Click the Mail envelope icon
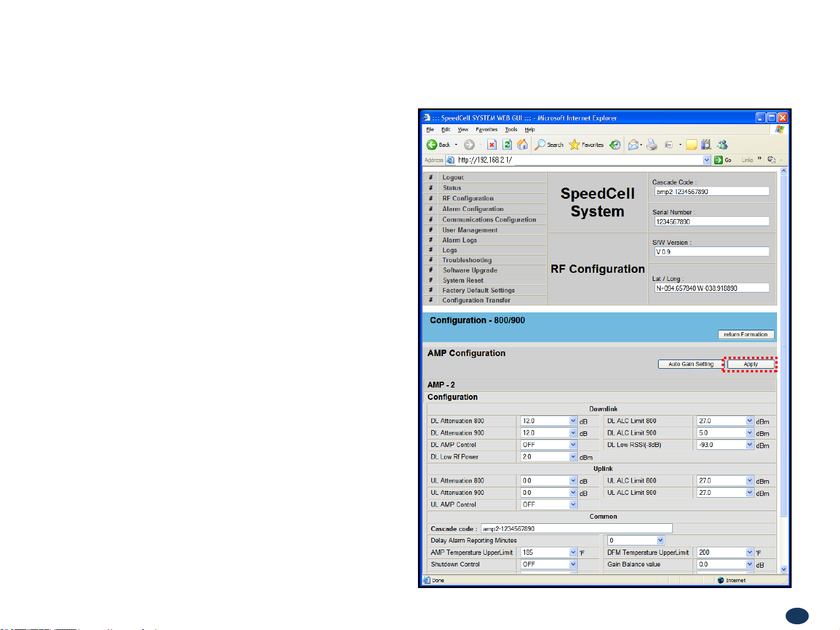The width and height of the screenshot is (840, 630). (x=633, y=145)
